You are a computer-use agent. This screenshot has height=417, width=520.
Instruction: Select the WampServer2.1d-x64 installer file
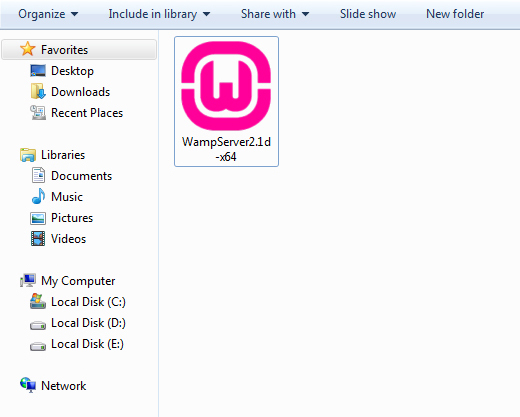pyautogui.click(x=226, y=101)
